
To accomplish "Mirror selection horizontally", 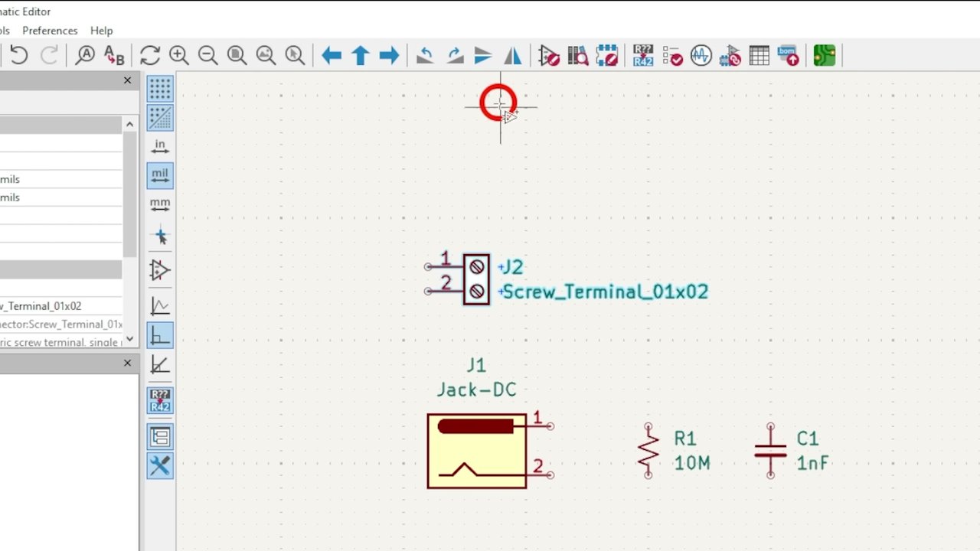I will pos(512,55).
